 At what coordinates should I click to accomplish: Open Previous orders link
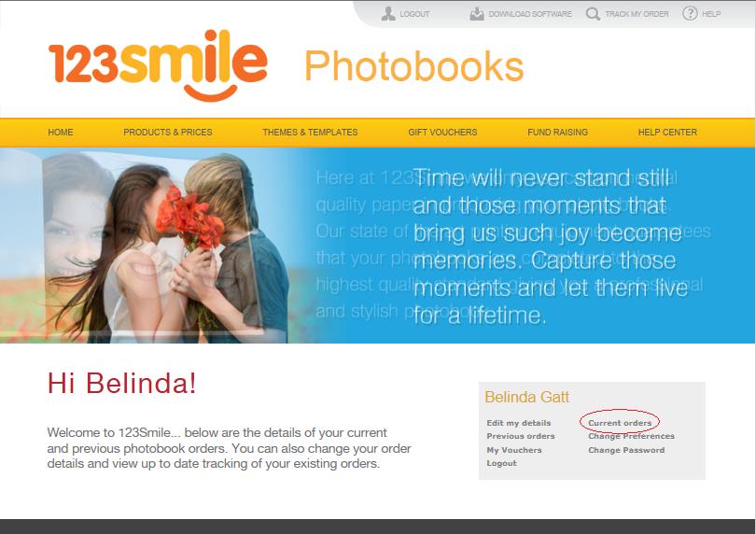pos(521,436)
